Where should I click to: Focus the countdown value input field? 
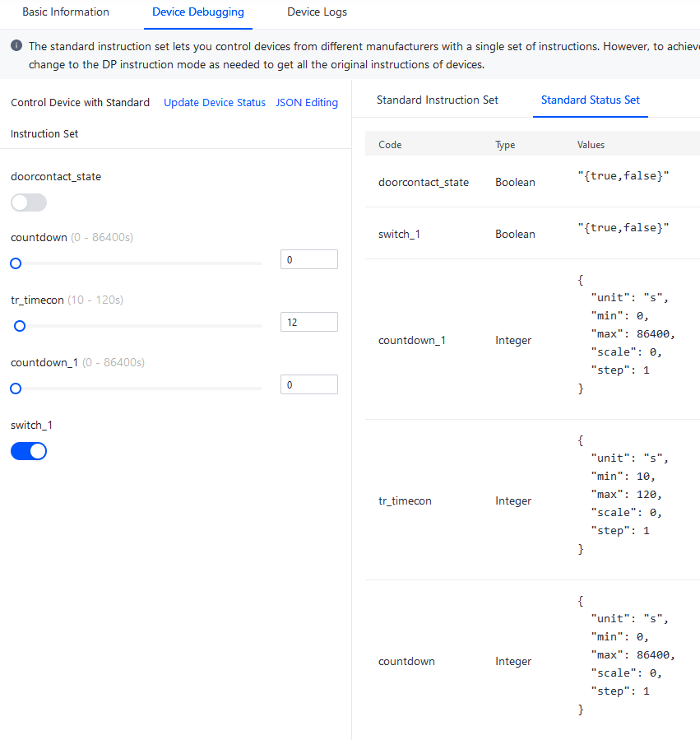point(309,259)
